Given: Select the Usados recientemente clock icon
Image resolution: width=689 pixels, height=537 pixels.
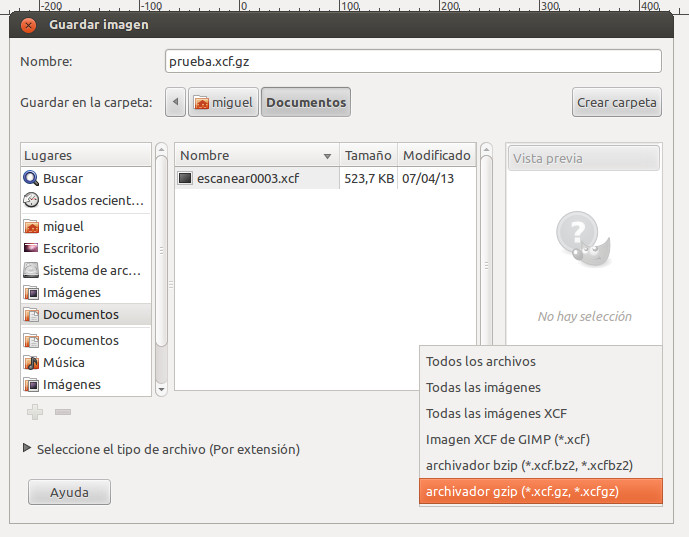Looking at the screenshot, I should tap(31, 200).
